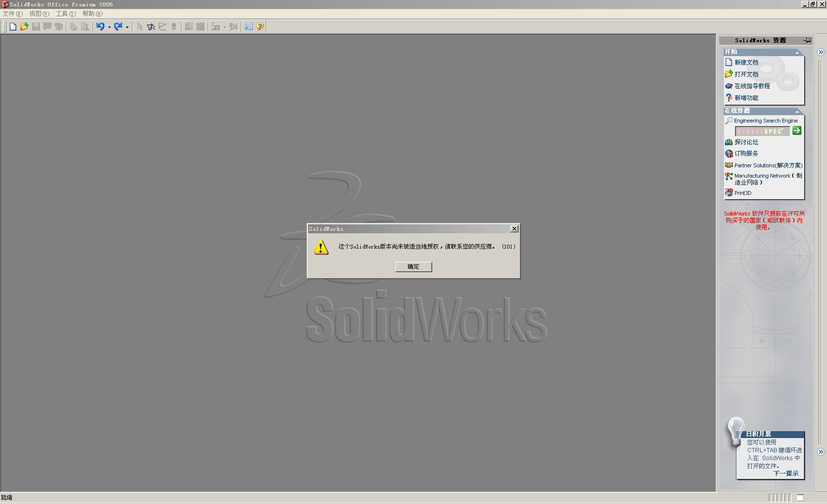Collapse the 开始 section
This screenshot has width=827, height=504.
coord(797,52)
